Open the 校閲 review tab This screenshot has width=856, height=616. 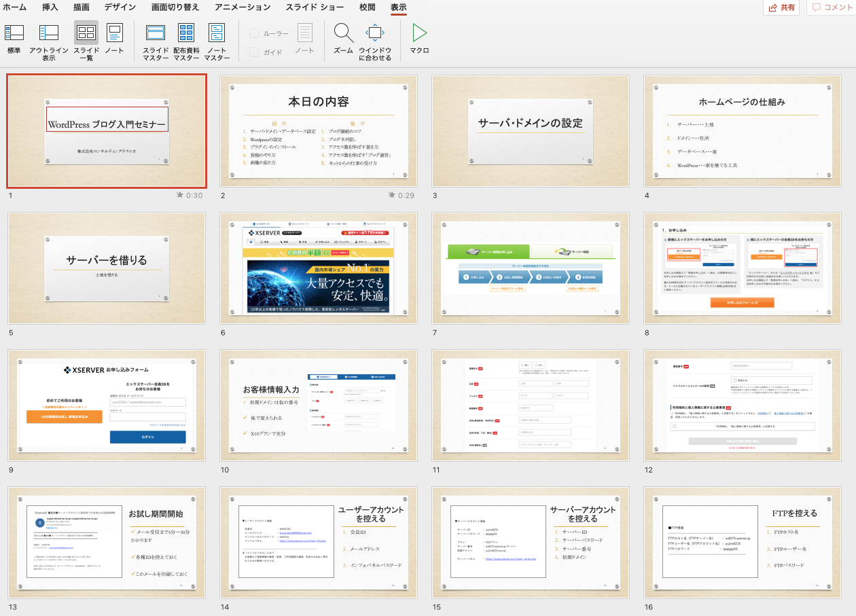pyautogui.click(x=367, y=7)
